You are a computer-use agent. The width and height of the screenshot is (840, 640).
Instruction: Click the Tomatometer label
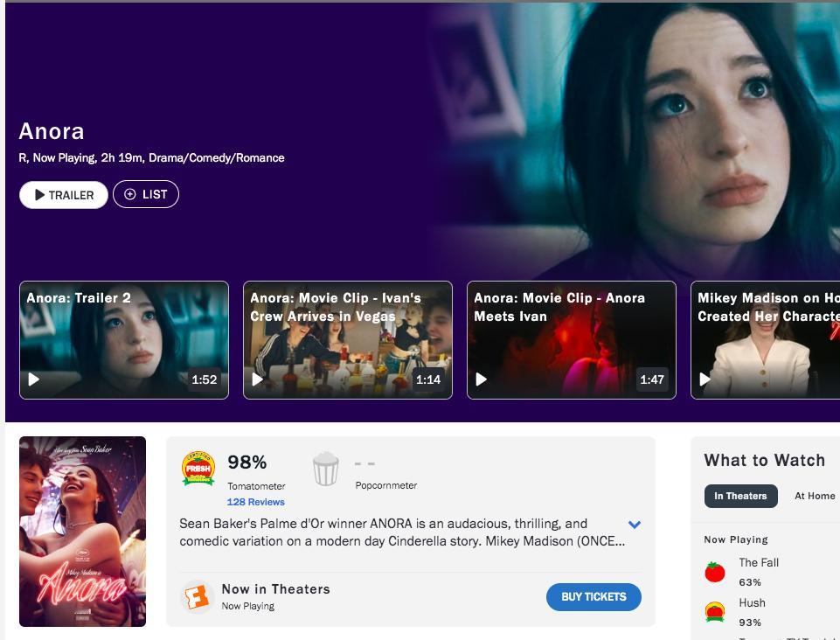click(x=256, y=486)
